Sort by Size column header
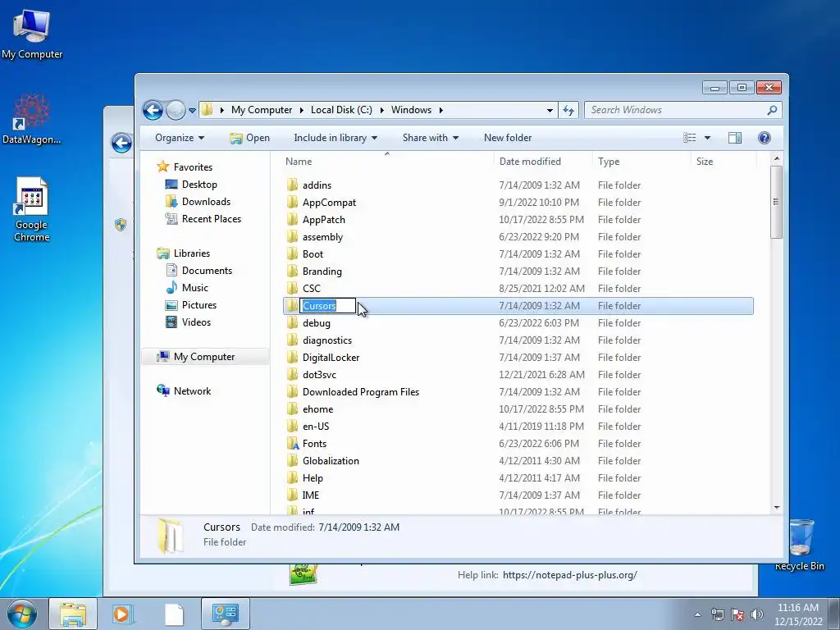The height and width of the screenshot is (630, 840). pyautogui.click(x=705, y=162)
